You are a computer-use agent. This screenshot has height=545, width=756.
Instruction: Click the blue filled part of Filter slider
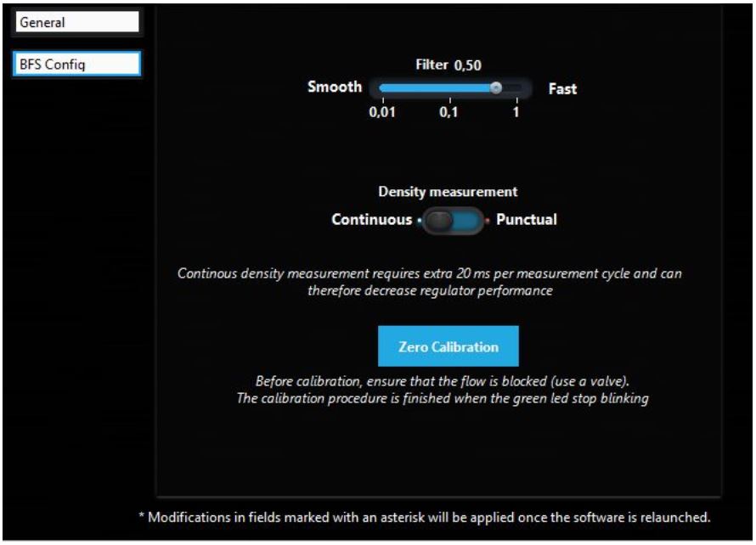click(x=433, y=87)
